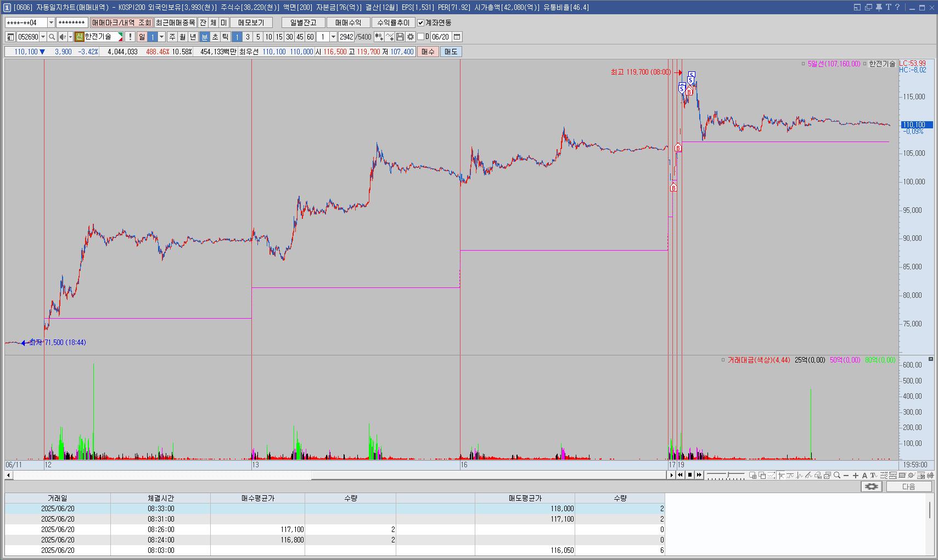Click the 미 tab button
This screenshot has width=938, height=560.
pos(223,22)
